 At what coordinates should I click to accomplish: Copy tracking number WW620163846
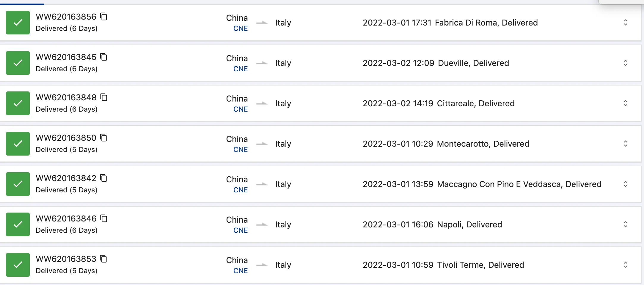pos(103,218)
